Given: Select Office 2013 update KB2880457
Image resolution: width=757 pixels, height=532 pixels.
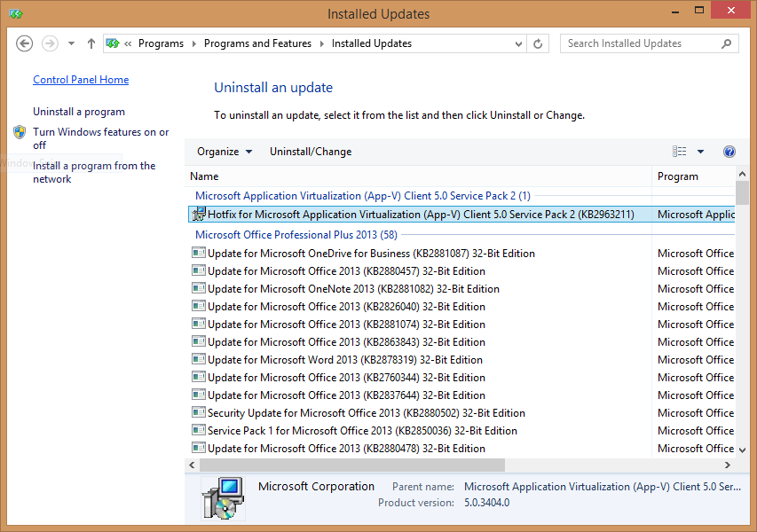Looking at the screenshot, I should point(461,271).
